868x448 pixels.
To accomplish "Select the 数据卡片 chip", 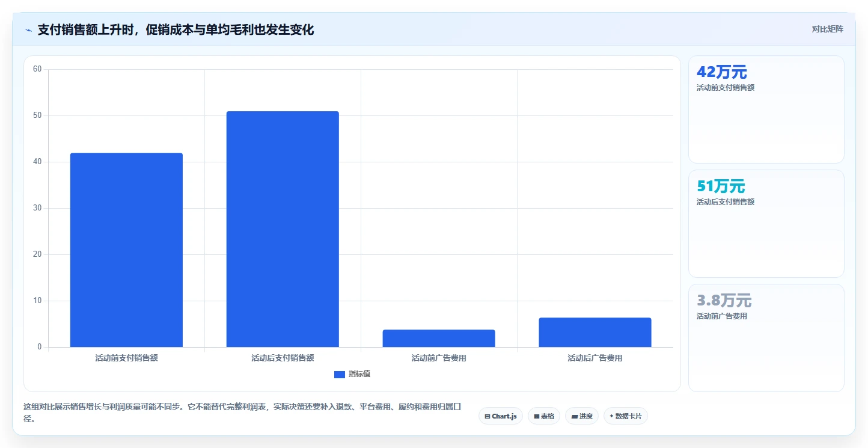I will point(626,416).
